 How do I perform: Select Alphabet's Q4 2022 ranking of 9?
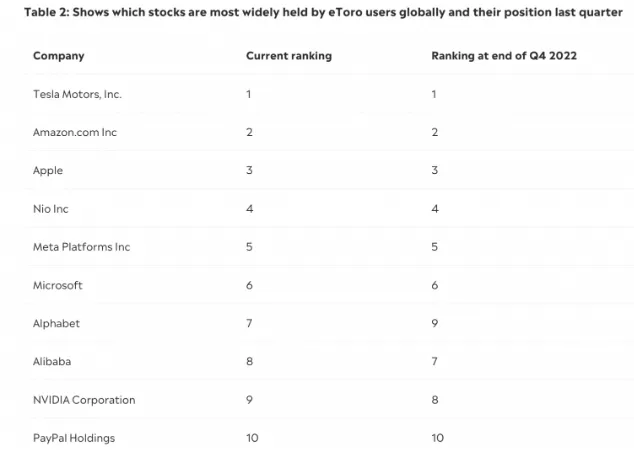(x=435, y=323)
